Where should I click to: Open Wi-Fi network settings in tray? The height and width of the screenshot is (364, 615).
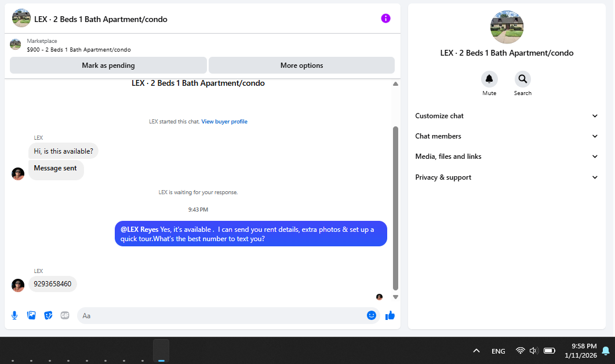tap(520, 351)
